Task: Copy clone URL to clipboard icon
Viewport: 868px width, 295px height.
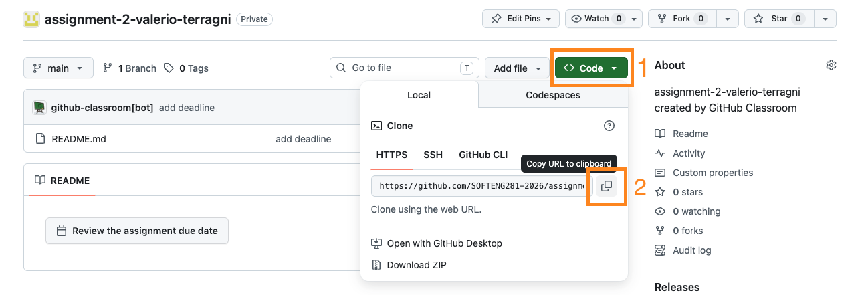Action: click(607, 186)
